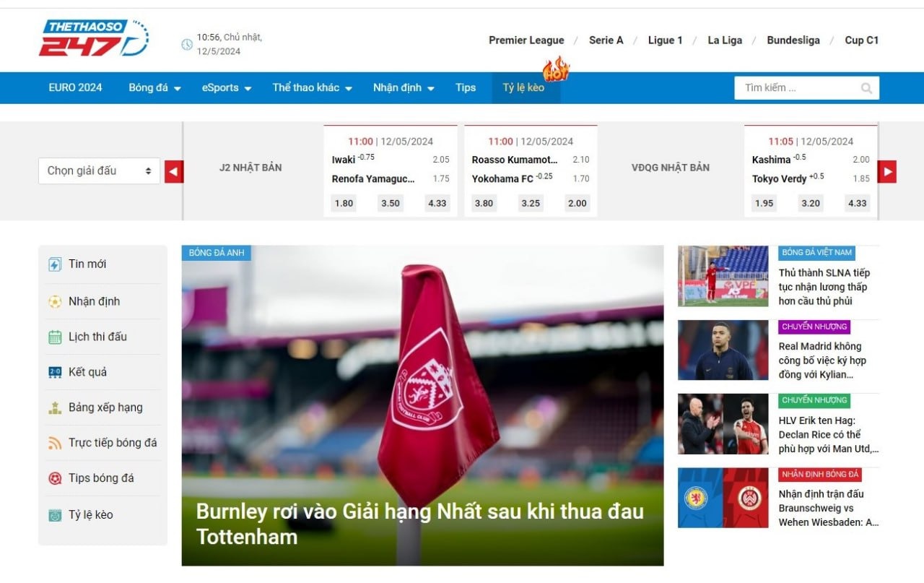The image size is (924, 583).
Task: Click the clock icon beside the date
Action: coord(187,44)
